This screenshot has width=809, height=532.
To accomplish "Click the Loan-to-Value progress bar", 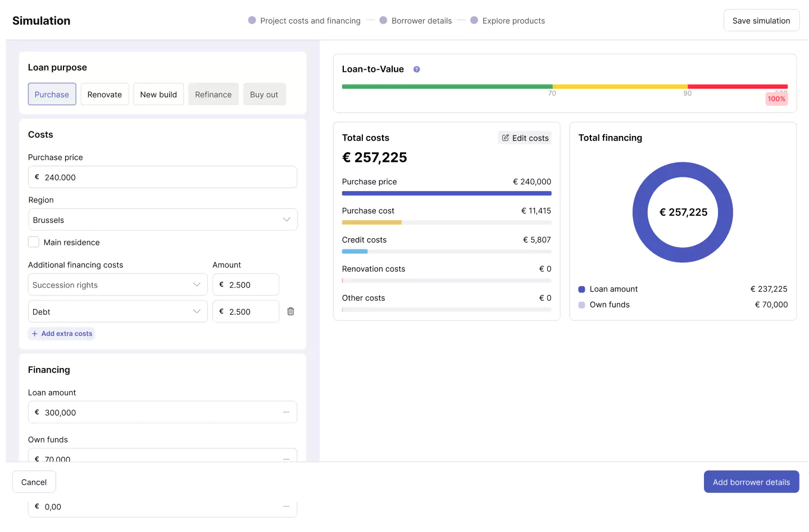I will 564,87.
